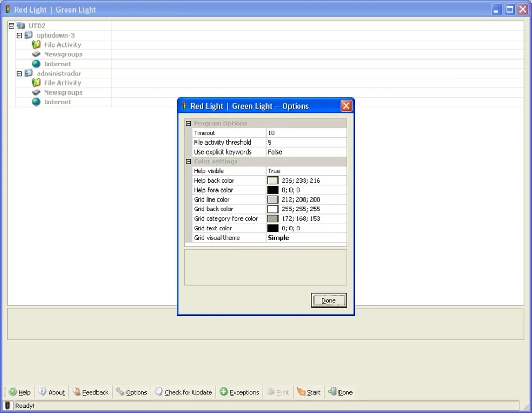The image size is (532, 413).
Task: Pick the Help back color swatch
Action: click(x=272, y=180)
